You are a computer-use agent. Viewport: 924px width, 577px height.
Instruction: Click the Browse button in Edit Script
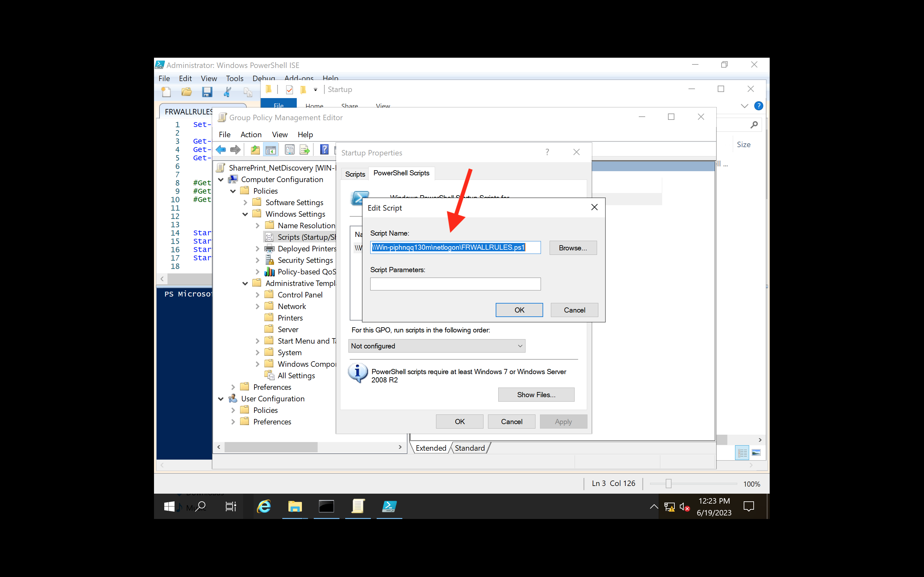[573, 248]
